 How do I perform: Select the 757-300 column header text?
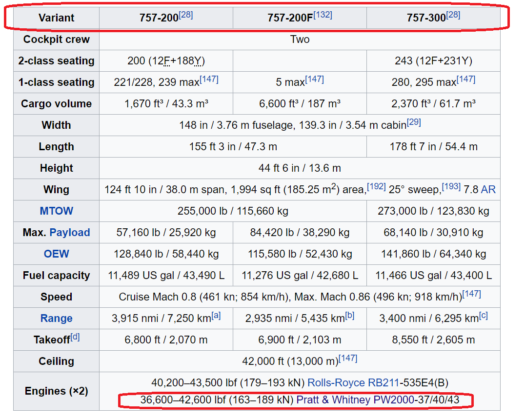426,18
